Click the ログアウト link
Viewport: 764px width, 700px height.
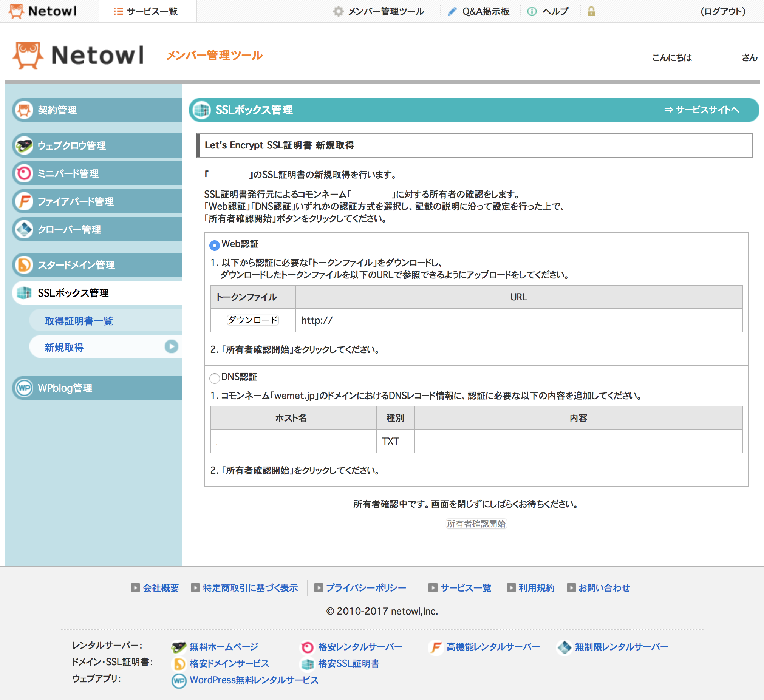(723, 12)
